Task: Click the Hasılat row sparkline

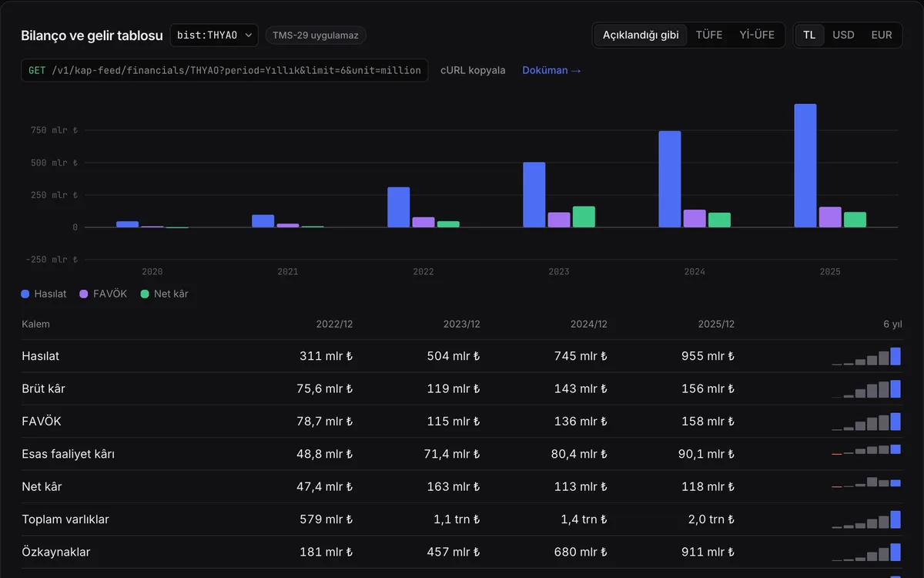Action: 866,356
